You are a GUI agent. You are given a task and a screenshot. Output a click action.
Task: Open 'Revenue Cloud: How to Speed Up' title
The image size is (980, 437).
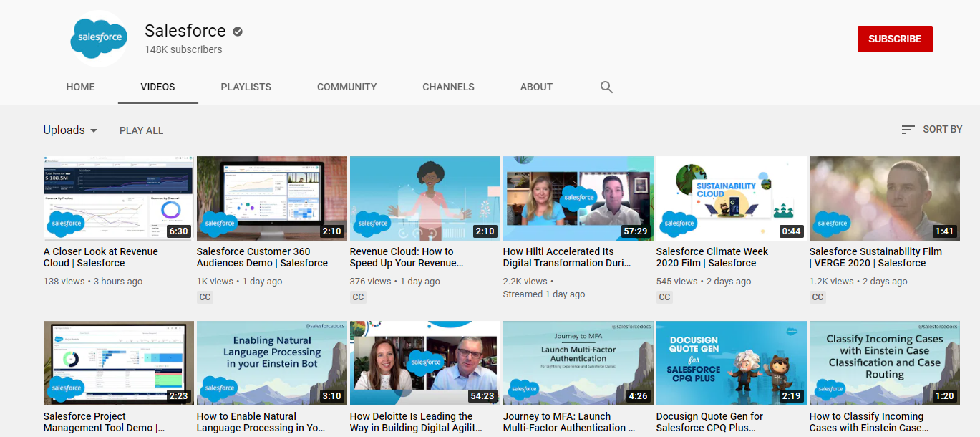406,257
